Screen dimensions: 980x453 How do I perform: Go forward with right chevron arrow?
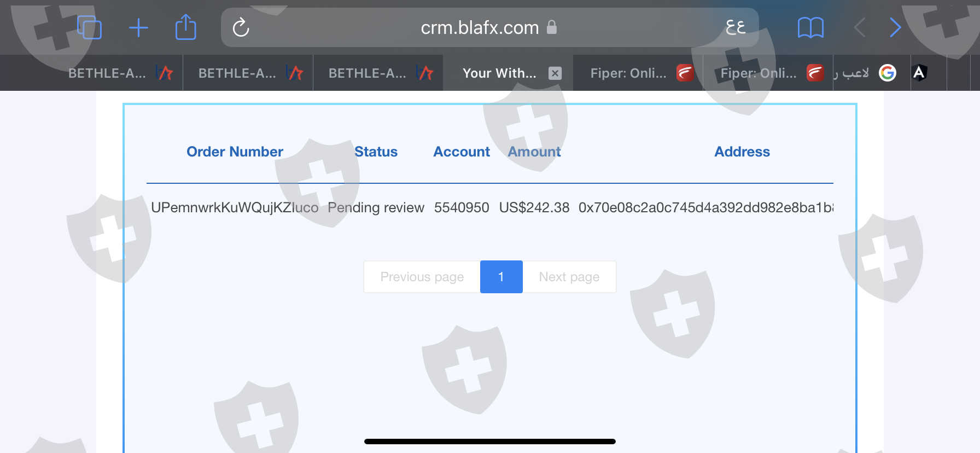click(x=895, y=27)
